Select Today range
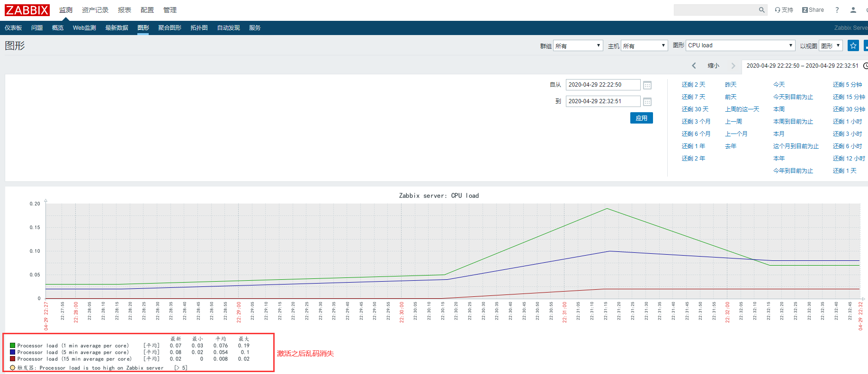This screenshot has height=374, width=868. (779, 85)
